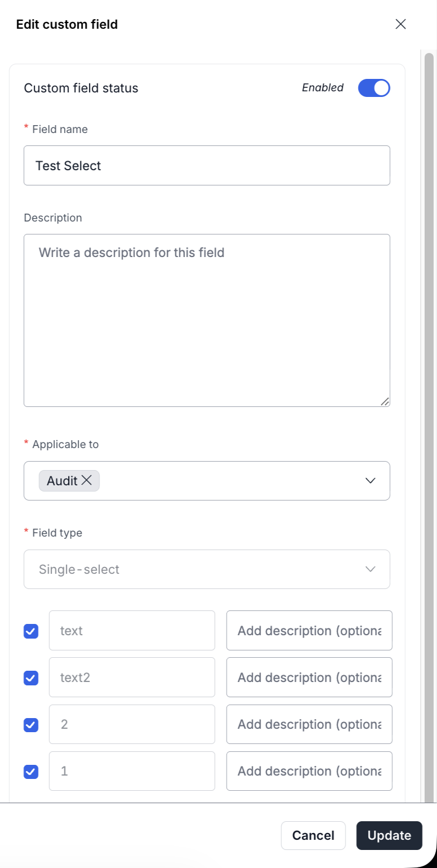The width and height of the screenshot is (437, 868).
Task: Click into the Field name input
Action: 207,166
